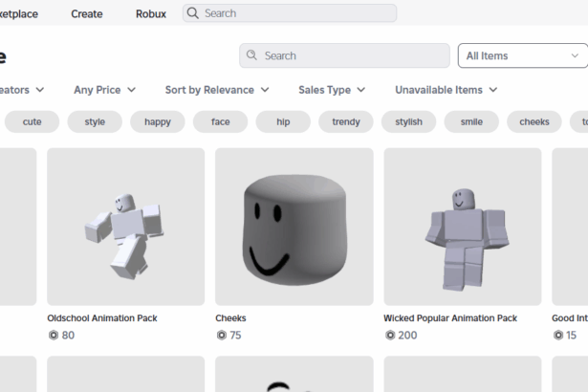
Task: Click the price text 200
Action: coord(407,335)
